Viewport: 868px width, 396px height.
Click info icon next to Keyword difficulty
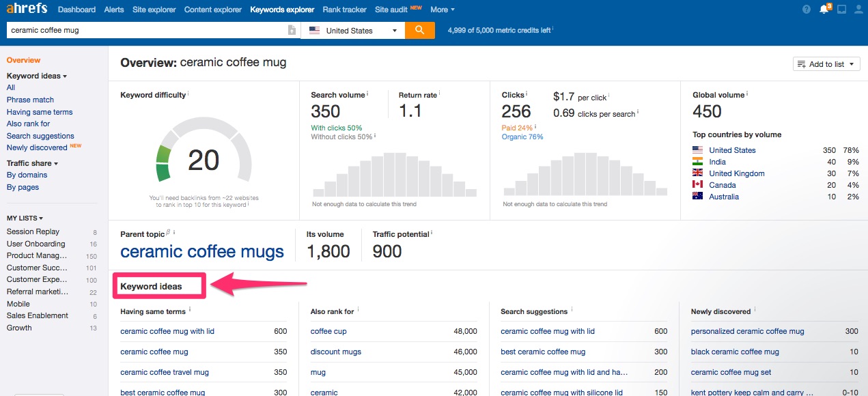(188, 94)
